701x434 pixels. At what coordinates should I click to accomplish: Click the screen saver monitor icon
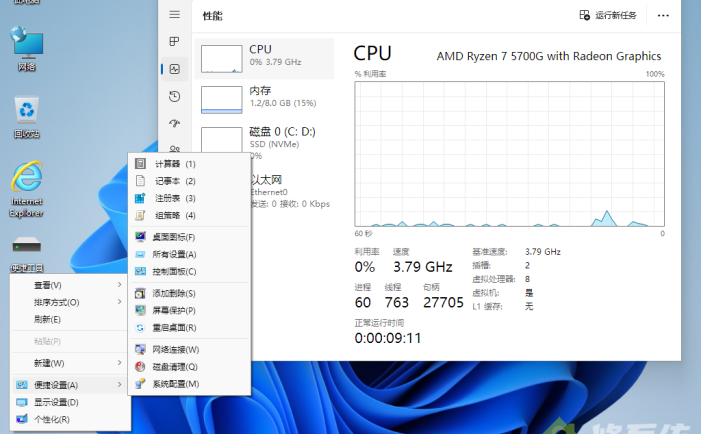tap(140, 310)
